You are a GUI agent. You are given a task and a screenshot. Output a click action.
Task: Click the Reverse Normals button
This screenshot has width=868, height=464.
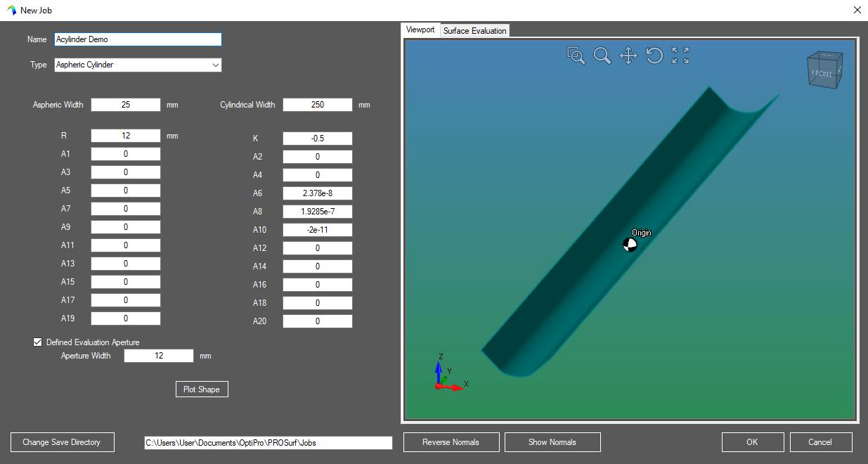tap(451, 442)
